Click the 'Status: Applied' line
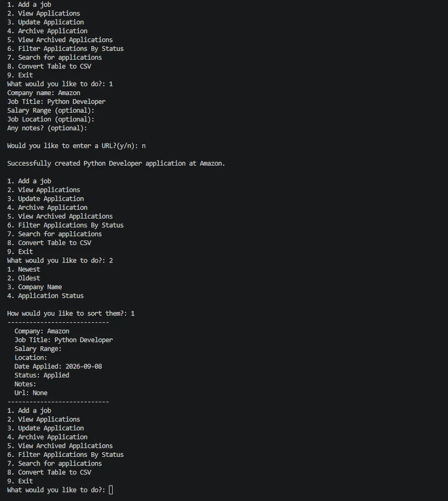 [42, 375]
